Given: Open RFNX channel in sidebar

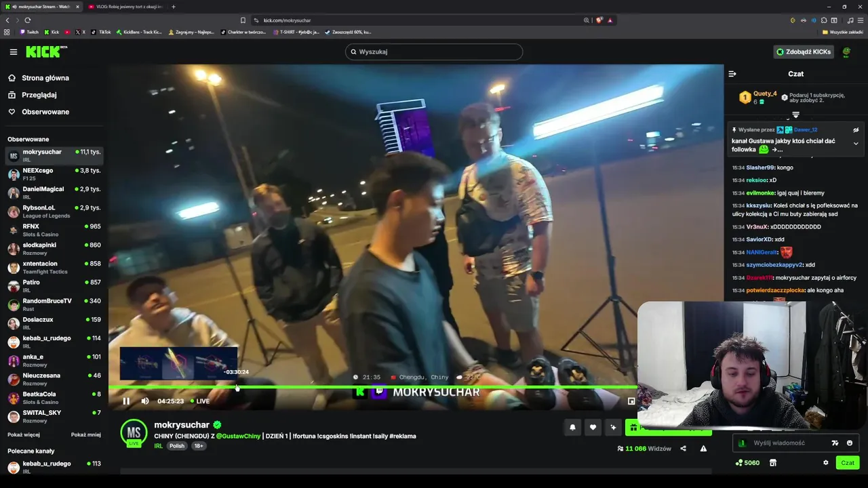Looking at the screenshot, I should pyautogui.click(x=54, y=230).
